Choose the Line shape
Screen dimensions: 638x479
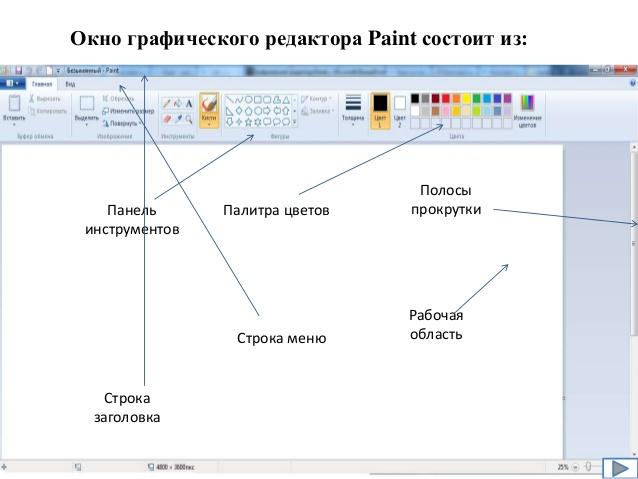pos(229,99)
